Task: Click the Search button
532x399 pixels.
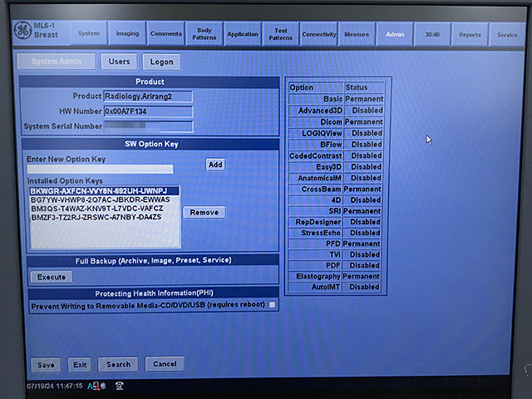Action: 118,364
